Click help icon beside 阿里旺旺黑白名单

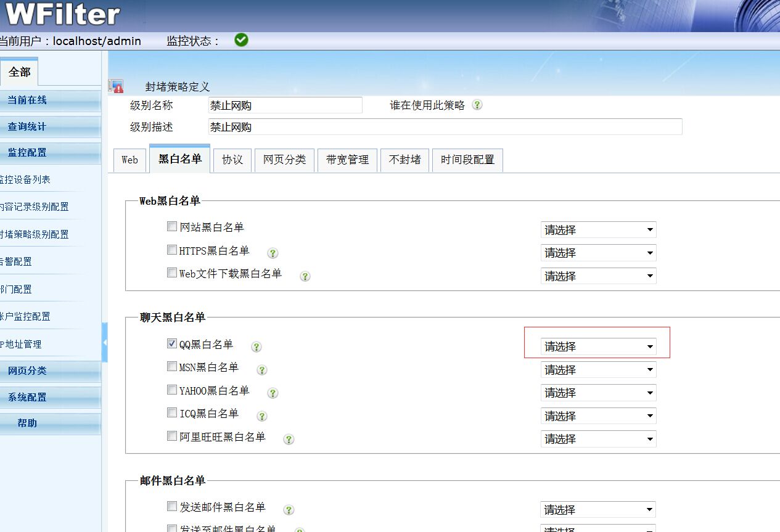[x=289, y=439]
